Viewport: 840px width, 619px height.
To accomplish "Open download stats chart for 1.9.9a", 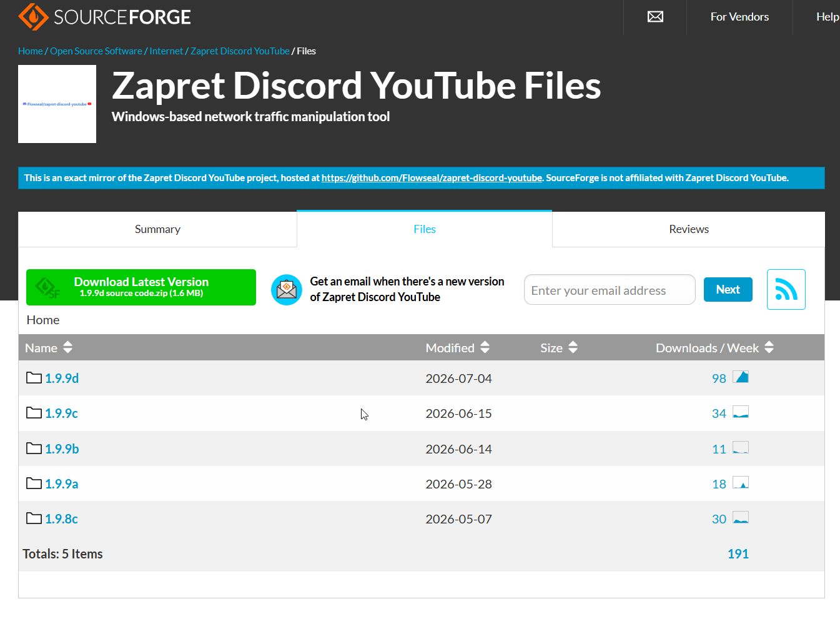I will (x=741, y=483).
